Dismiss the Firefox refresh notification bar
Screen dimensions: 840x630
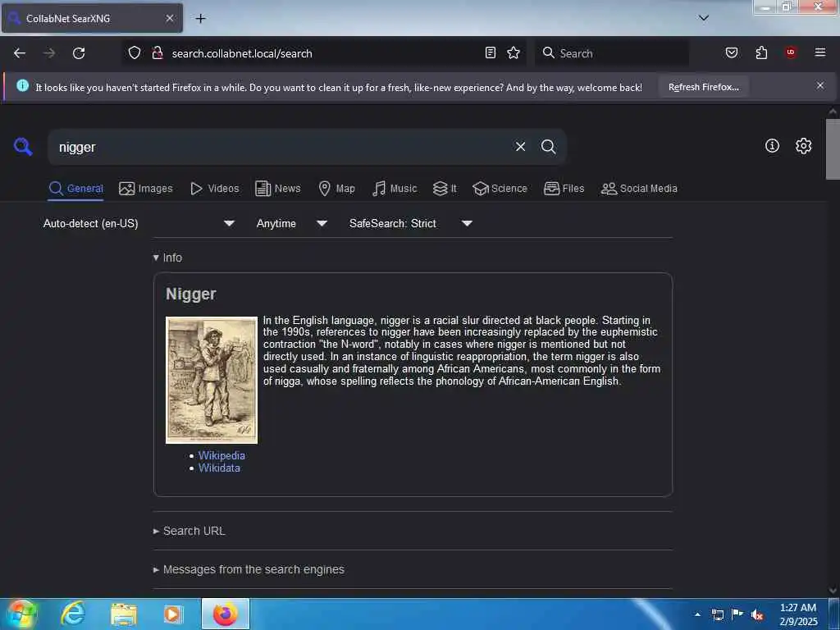pyautogui.click(x=820, y=85)
